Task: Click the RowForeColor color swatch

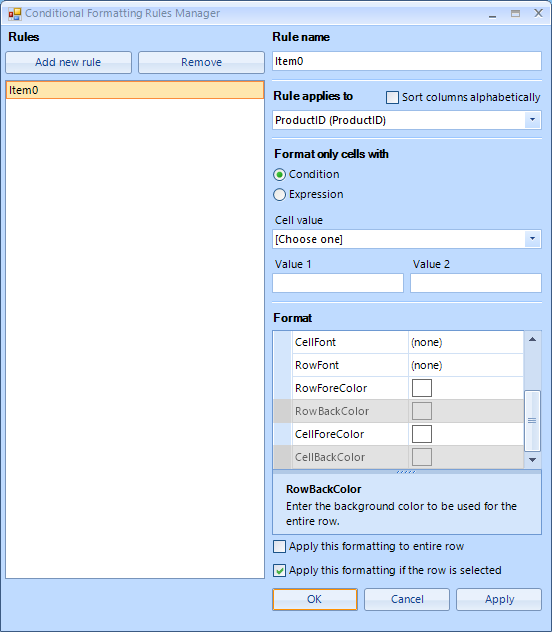Action: click(x=422, y=388)
